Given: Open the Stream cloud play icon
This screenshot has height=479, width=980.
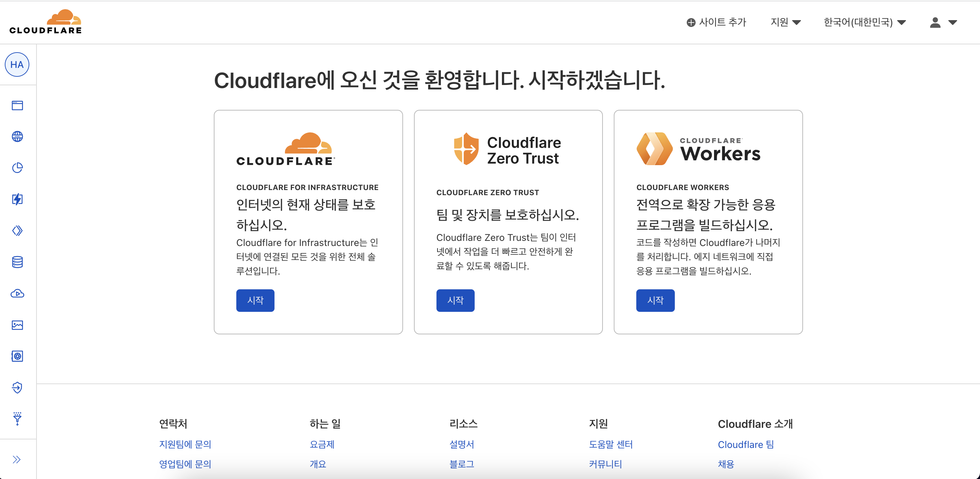Looking at the screenshot, I should (17, 293).
